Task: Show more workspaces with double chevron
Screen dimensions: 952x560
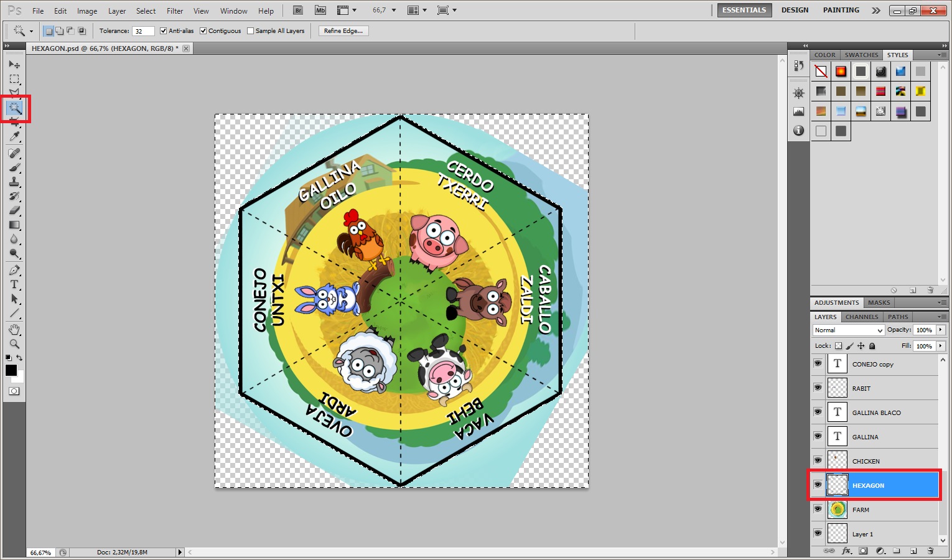Action: point(876,11)
